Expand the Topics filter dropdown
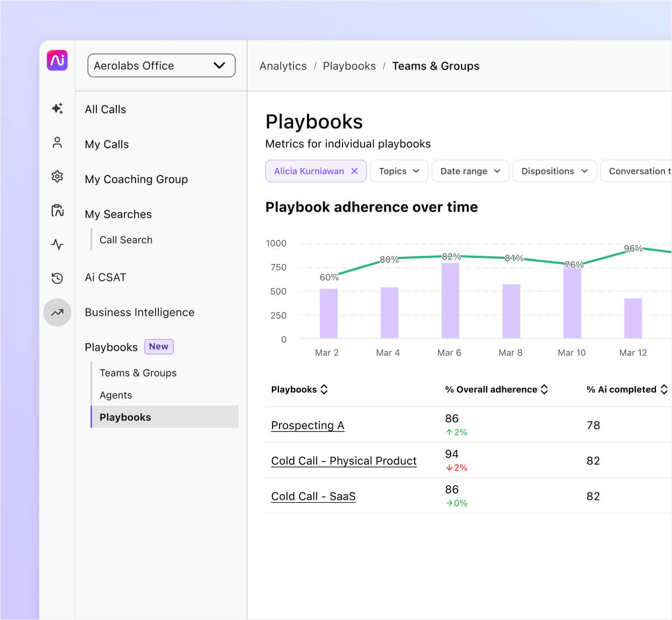The width and height of the screenshot is (672, 620). pyautogui.click(x=398, y=171)
